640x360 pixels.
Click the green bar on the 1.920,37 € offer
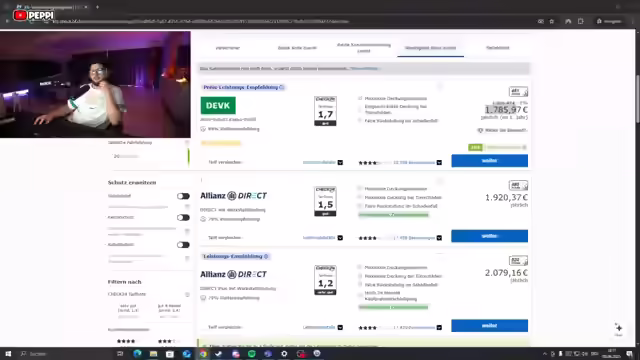click(393, 215)
